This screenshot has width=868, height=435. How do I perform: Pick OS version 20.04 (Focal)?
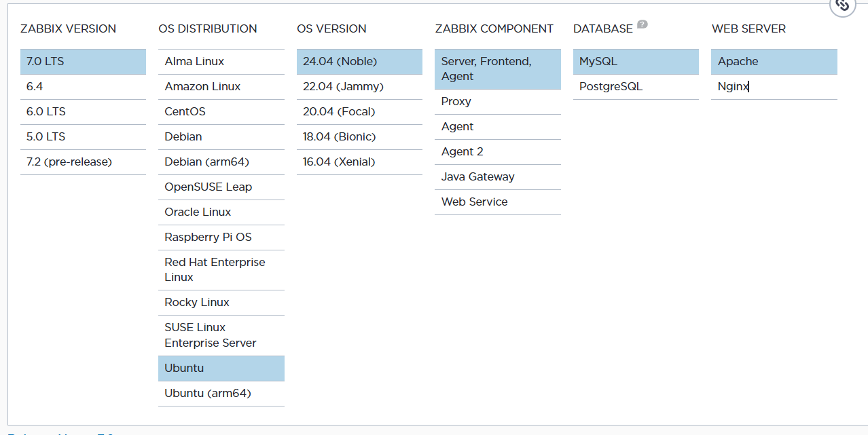pyautogui.click(x=359, y=112)
